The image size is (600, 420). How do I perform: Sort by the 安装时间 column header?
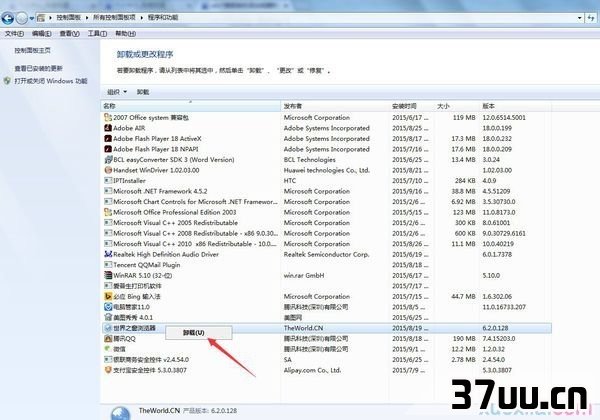411,106
